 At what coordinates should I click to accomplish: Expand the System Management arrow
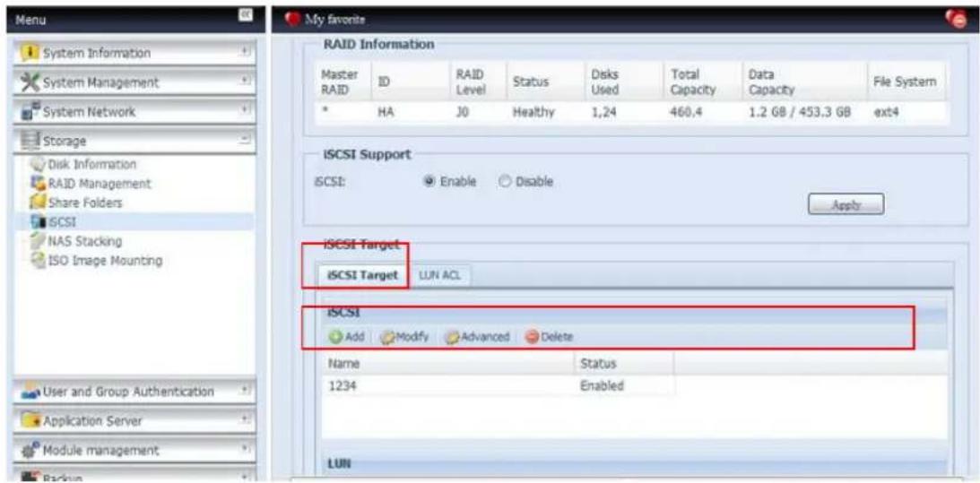point(245,82)
